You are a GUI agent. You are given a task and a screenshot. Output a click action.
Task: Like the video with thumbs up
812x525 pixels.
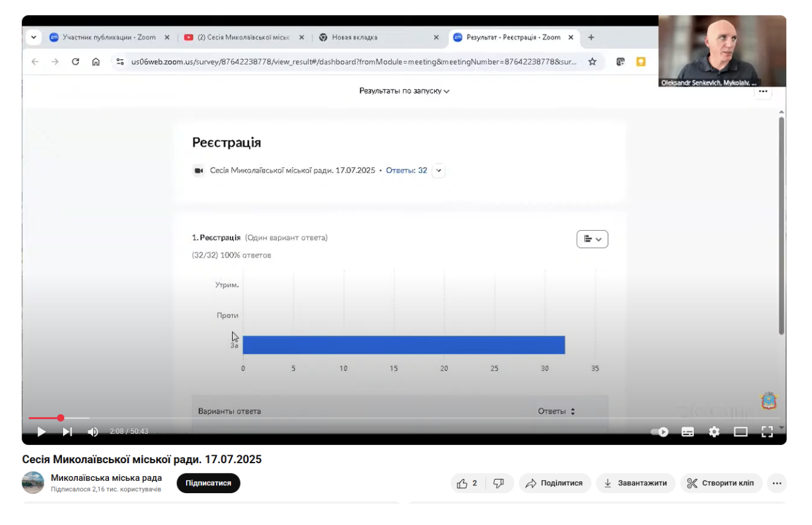pos(467,483)
